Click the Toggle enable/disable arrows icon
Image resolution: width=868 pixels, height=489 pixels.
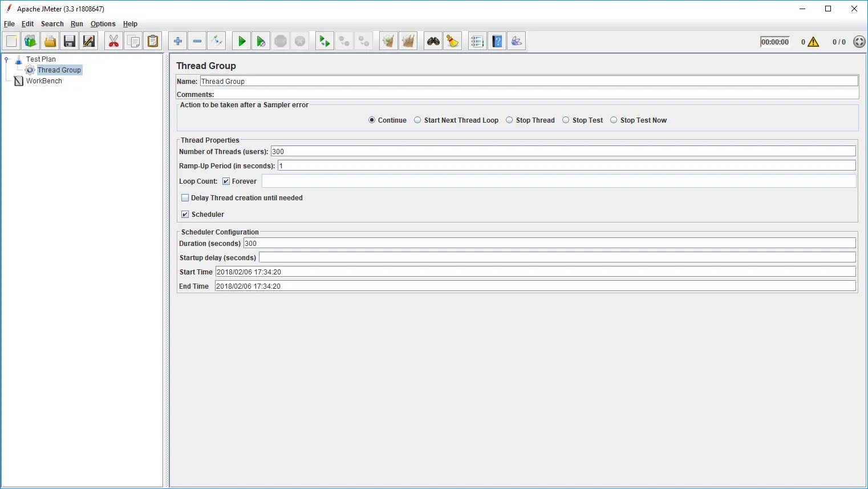217,41
